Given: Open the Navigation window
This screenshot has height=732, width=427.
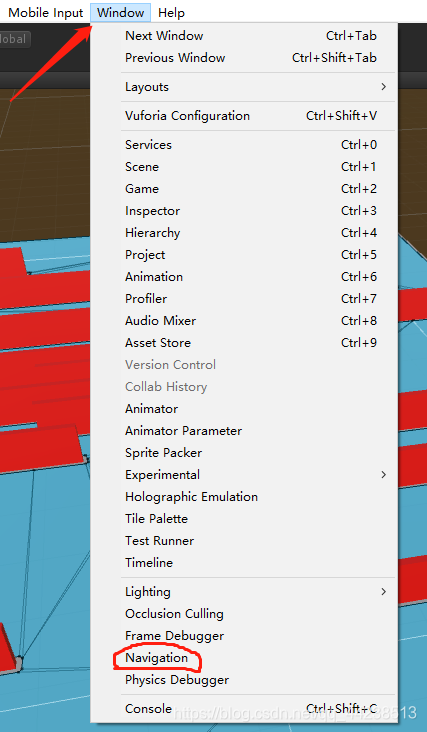Looking at the screenshot, I should coord(244,658).
